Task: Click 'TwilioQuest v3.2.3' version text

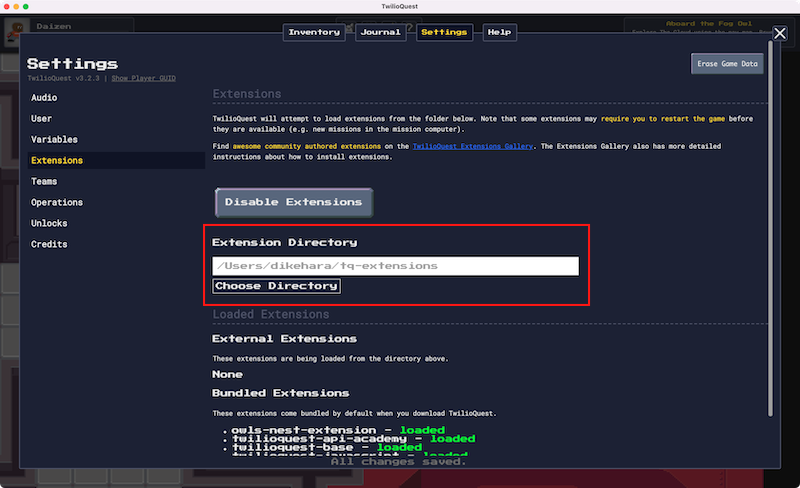Action: coord(63,78)
